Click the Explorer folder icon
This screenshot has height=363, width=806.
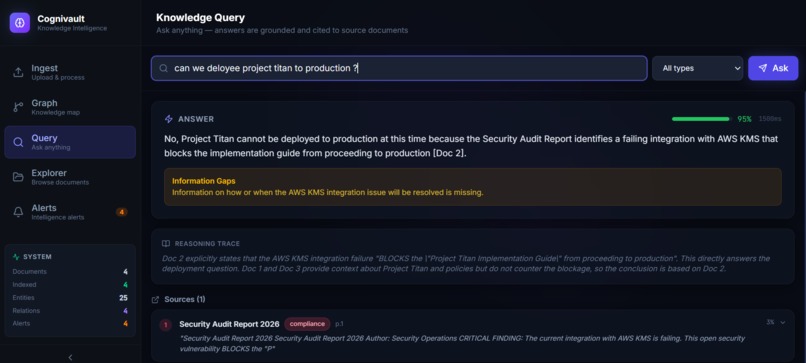click(18, 177)
